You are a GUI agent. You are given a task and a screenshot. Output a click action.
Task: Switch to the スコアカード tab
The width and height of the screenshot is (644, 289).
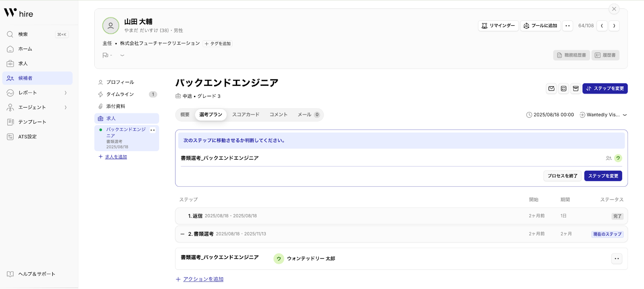[246, 115]
